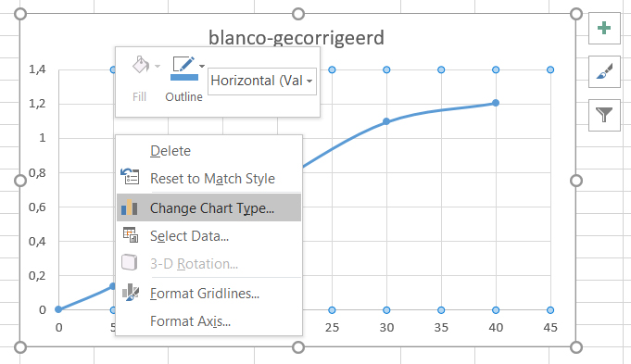The image size is (631, 364).
Task: Click the blue outline color bar
Action: (184, 77)
